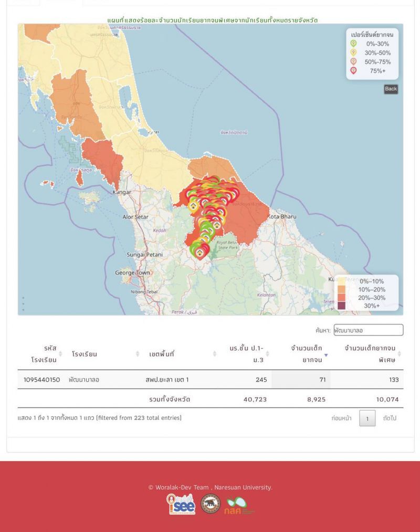
Task: Click the Sungai Petani label on the map
Action: (145, 255)
